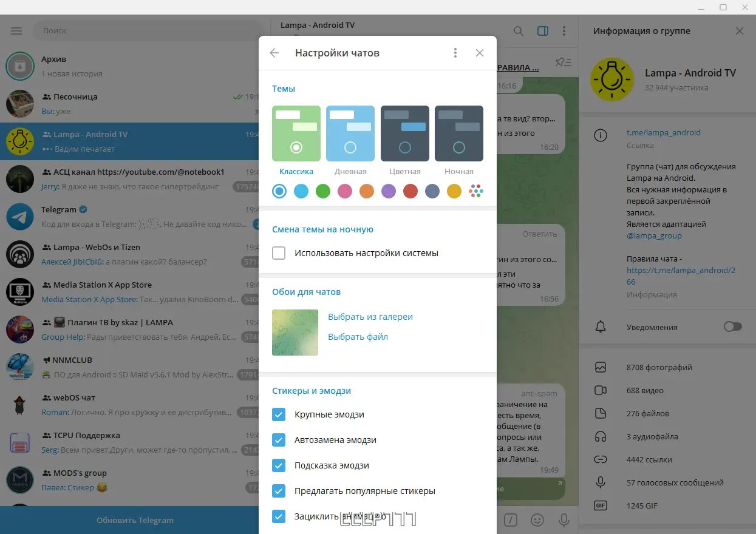
Task: Click Выбрать из галереи
Action: coord(370,317)
